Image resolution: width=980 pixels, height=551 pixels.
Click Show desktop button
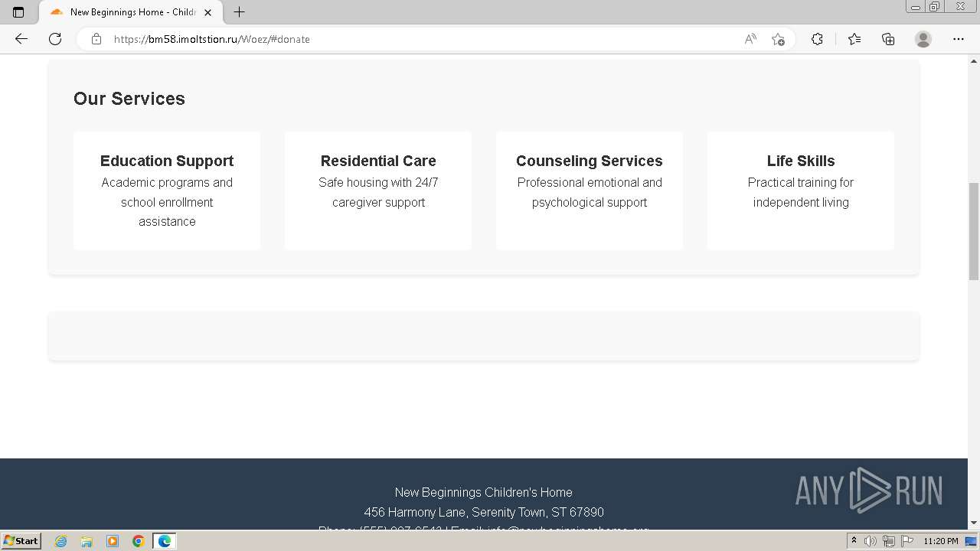(972, 541)
